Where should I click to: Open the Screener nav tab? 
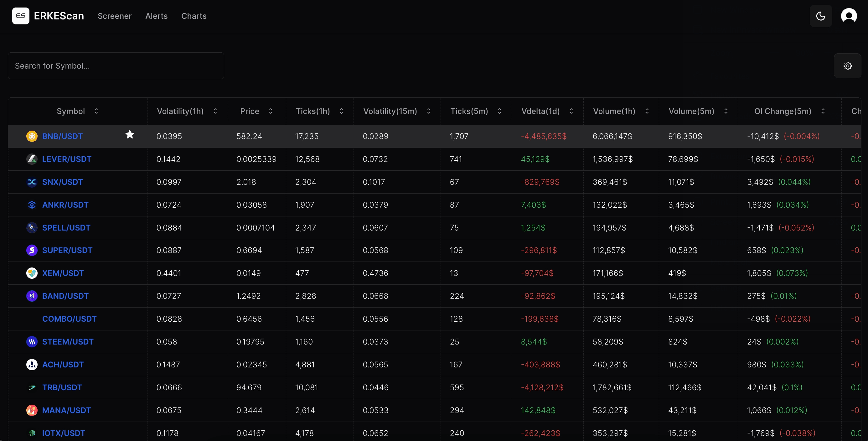pyautogui.click(x=115, y=16)
